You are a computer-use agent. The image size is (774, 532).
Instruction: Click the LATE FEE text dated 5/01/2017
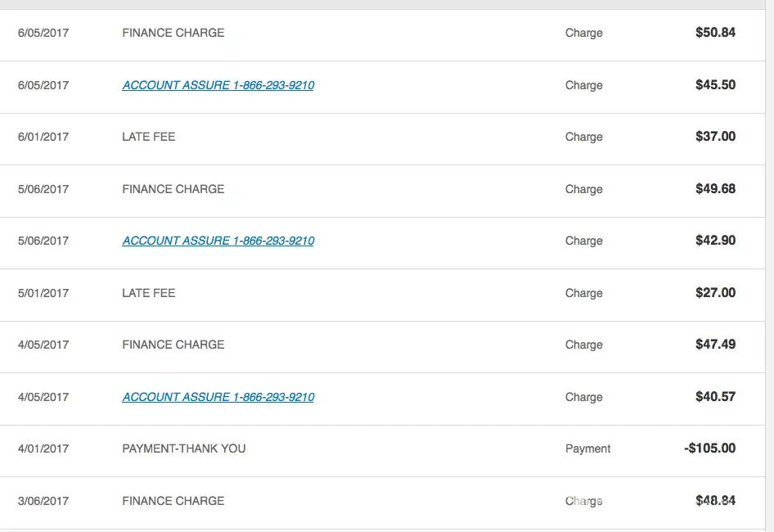pyautogui.click(x=148, y=293)
